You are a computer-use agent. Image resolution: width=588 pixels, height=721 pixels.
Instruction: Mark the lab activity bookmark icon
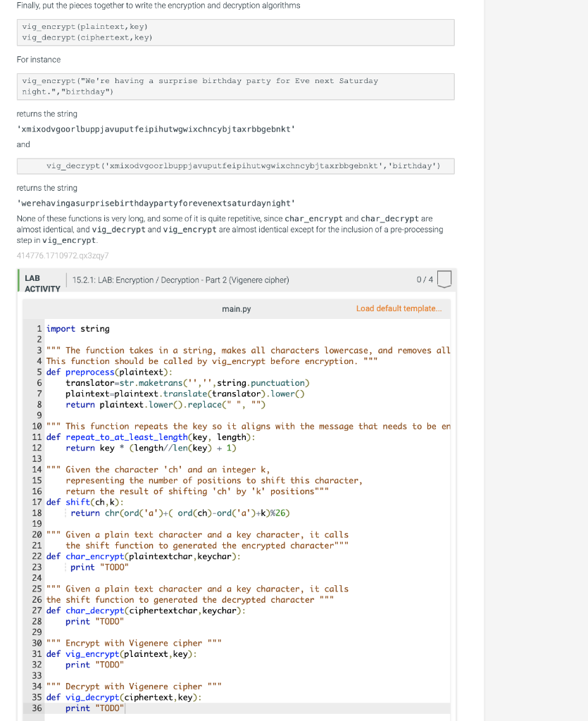point(444,279)
